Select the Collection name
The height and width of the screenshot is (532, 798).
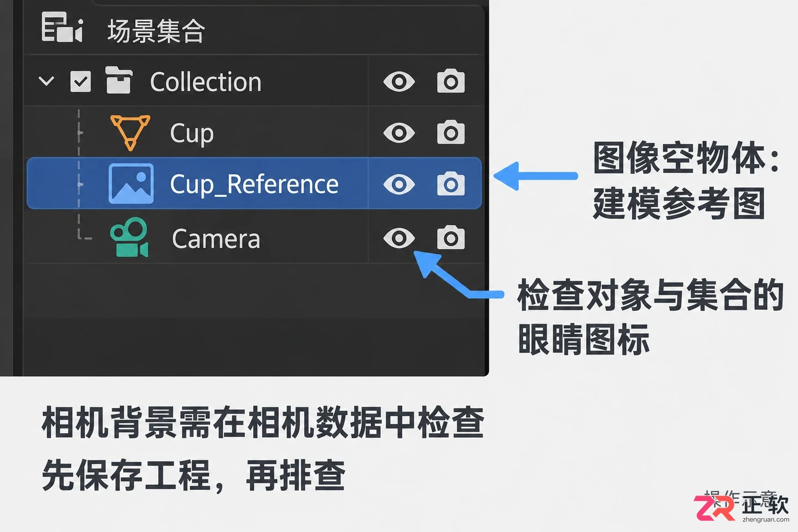(206, 82)
